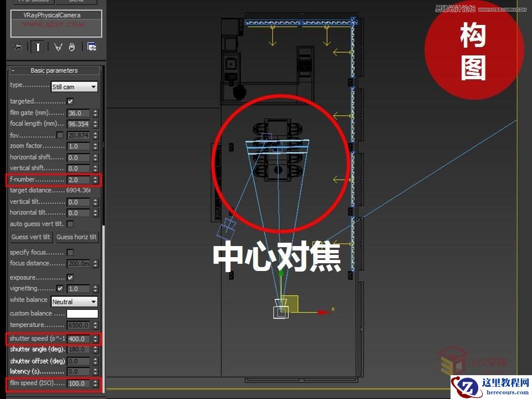Click the f-number value field
The image size is (532, 399).
(x=78, y=180)
